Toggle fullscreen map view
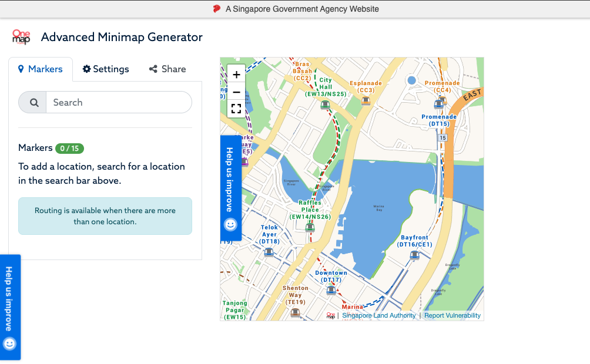The image size is (590, 364). tap(236, 109)
